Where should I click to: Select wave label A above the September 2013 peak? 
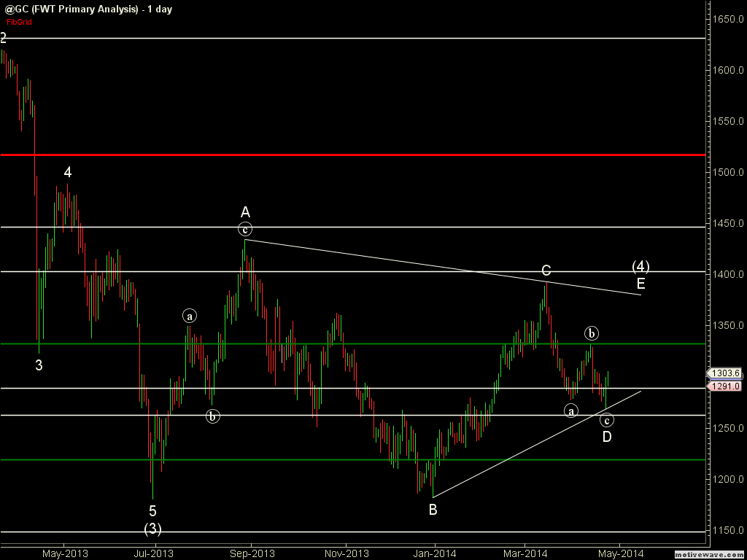pos(245,212)
